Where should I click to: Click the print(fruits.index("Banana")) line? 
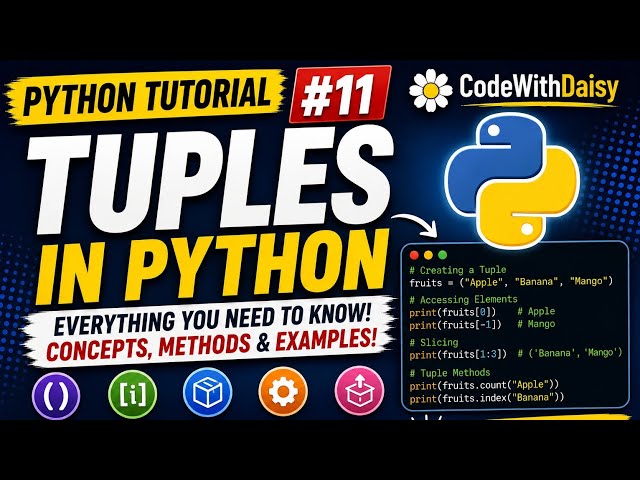pyautogui.click(x=487, y=398)
